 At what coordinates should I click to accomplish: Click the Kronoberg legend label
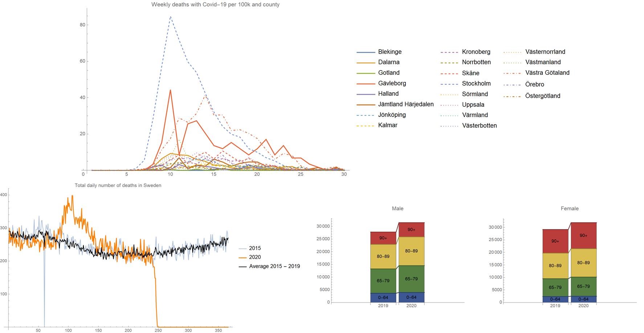[476, 52]
